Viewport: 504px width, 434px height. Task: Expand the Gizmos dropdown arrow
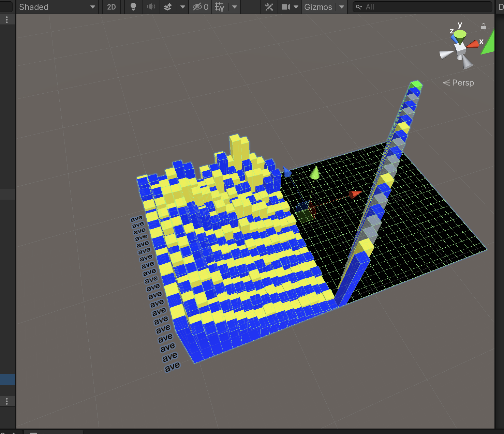[342, 7]
